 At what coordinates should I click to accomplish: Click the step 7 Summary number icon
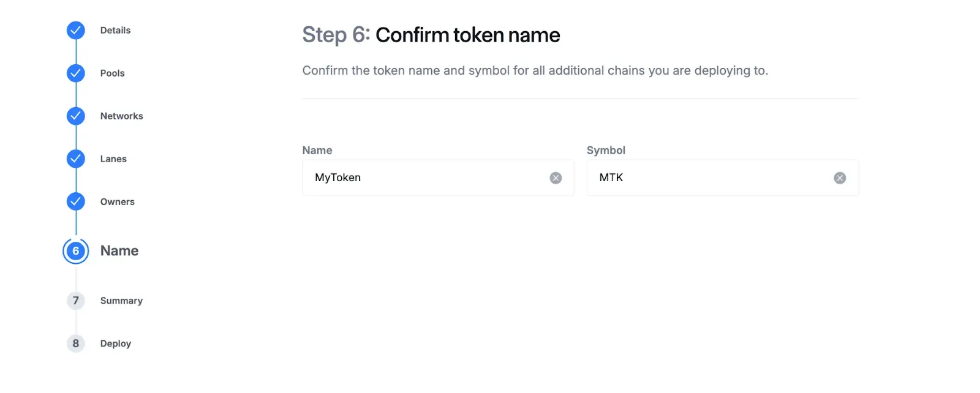pos(76,301)
